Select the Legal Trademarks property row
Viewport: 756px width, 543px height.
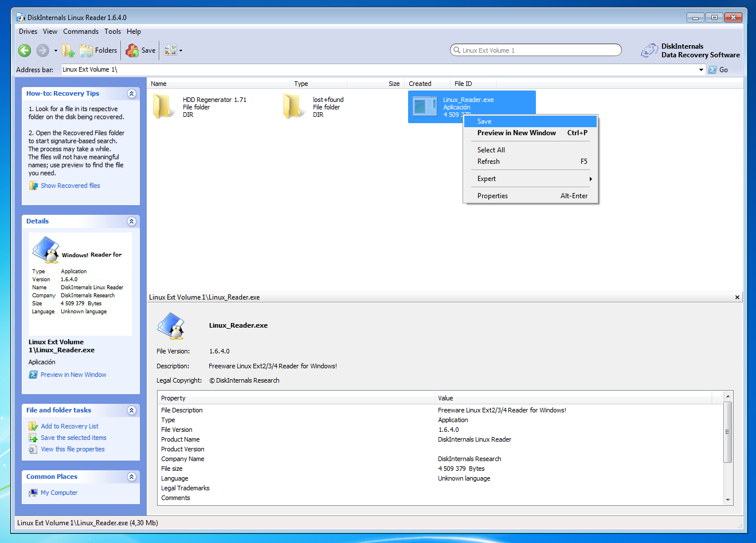pos(440,488)
